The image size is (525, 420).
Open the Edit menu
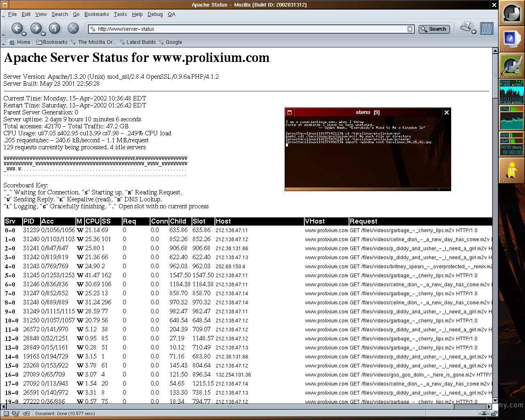coord(26,14)
